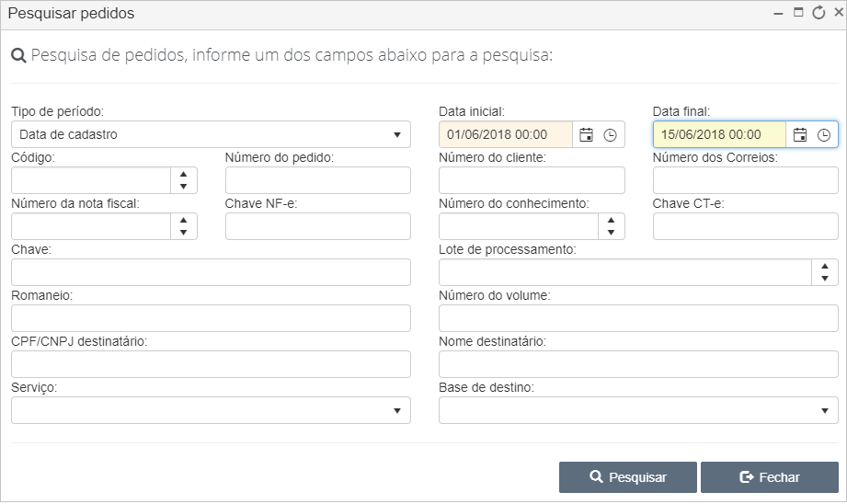This screenshot has height=504, width=847.
Task: Open time picker for Data inicial
Action: pyautogui.click(x=610, y=135)
